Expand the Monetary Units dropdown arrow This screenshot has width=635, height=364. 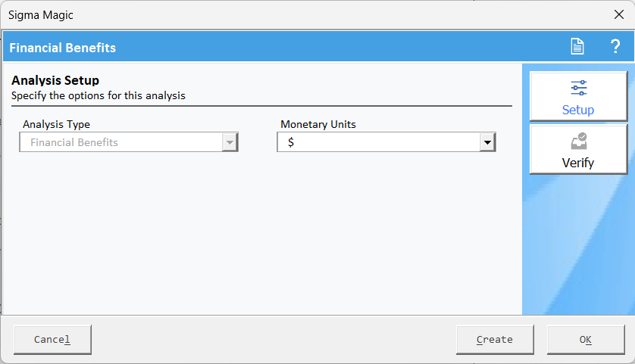click(487, 142)
